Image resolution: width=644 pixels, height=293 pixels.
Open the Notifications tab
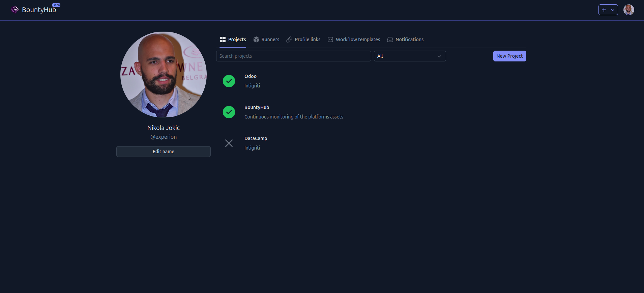point(405,39)
